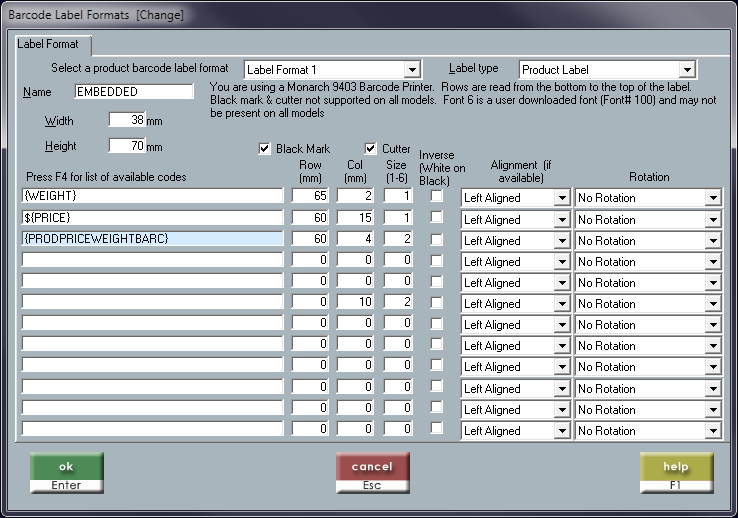Enable Inverse checkbox on line with Col 10
Image resolution: width=738 pixels, height=518 pixels.
437,302
